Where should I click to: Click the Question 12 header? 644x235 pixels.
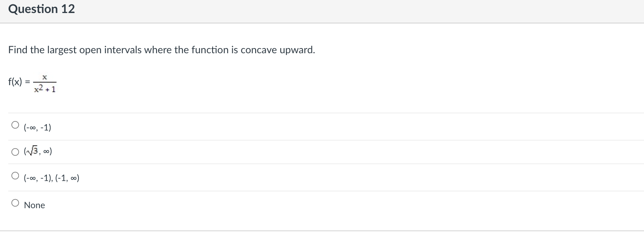pos(41,9)
